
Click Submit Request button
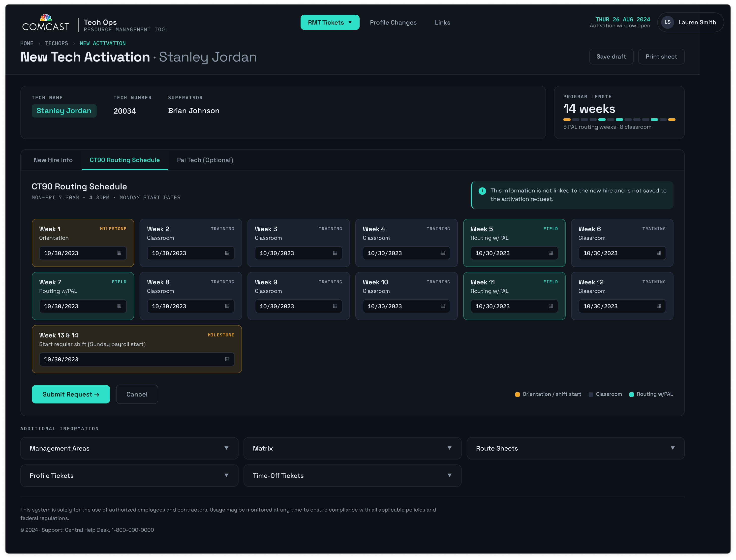point(71,394)
